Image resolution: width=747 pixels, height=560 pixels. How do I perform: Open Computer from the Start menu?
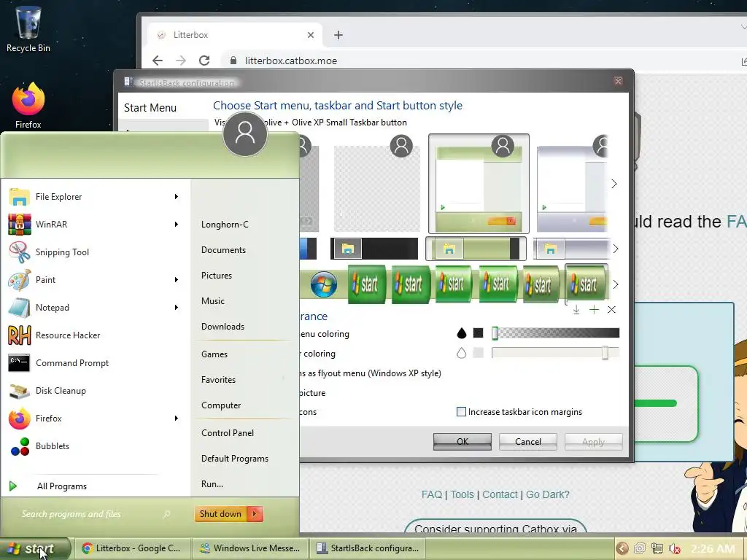[221, 405]
